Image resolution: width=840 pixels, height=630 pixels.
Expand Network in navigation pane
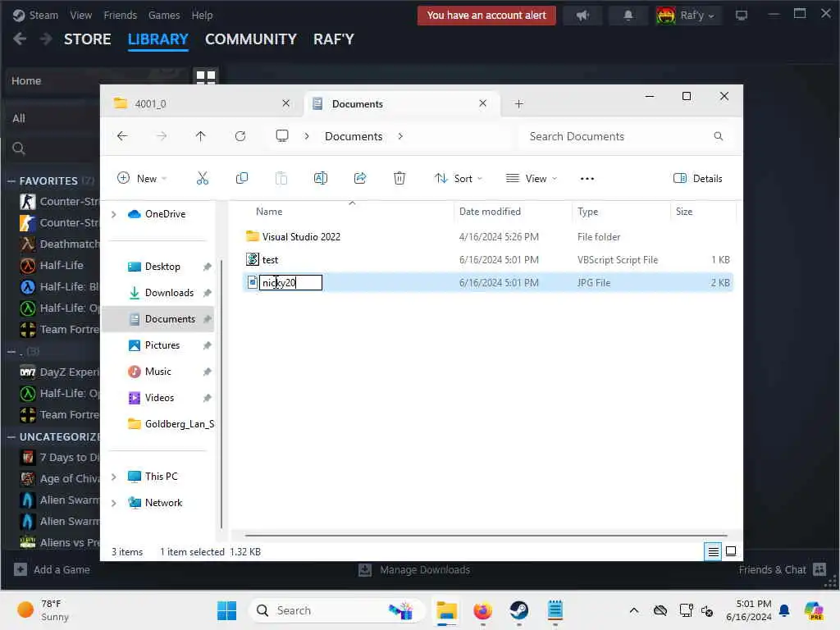[x=113, y=503]
